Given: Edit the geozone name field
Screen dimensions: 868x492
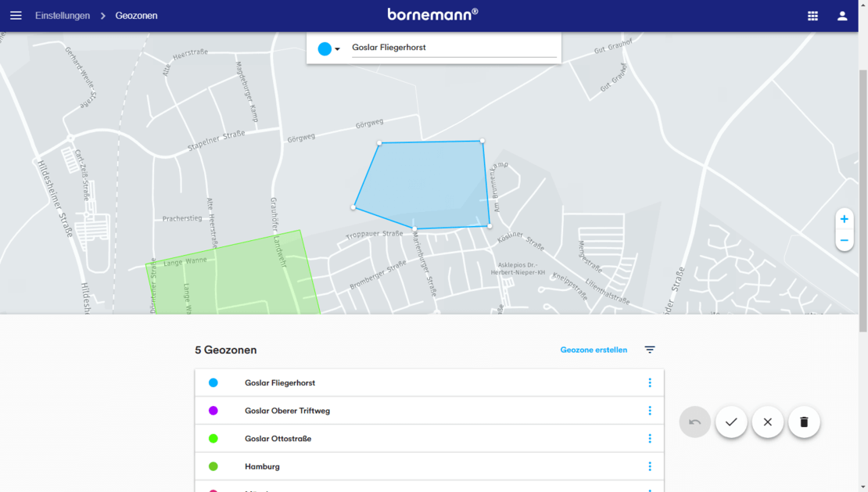Looking at the screenshot, I should coord(454,48).
